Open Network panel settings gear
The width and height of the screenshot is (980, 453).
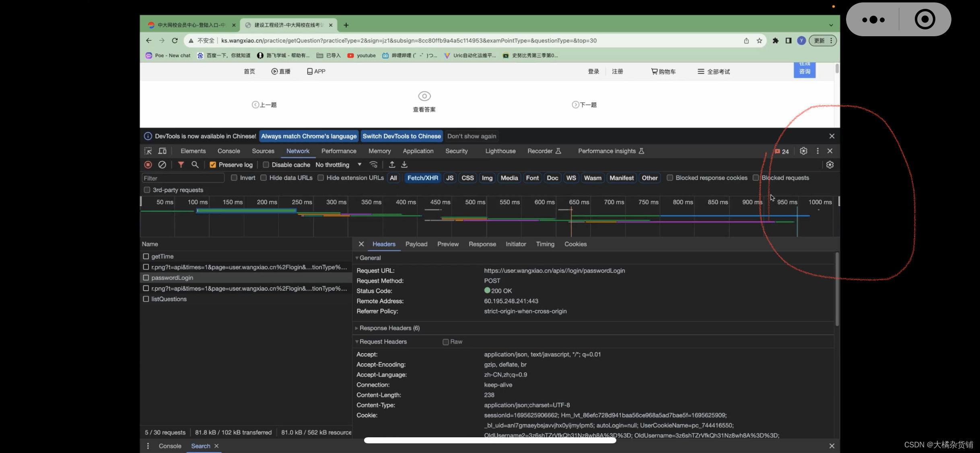[x=830, y=165]
